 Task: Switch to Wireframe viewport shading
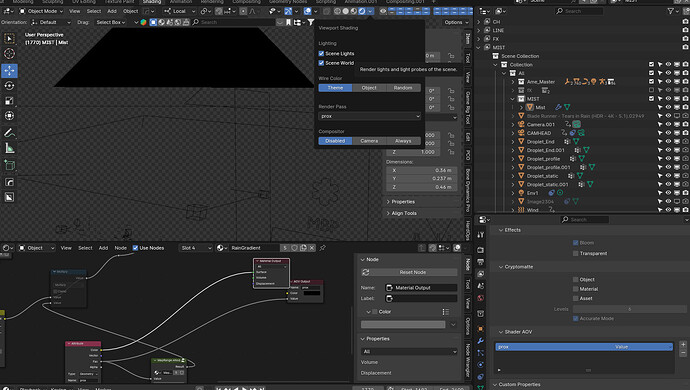(338, 11)
